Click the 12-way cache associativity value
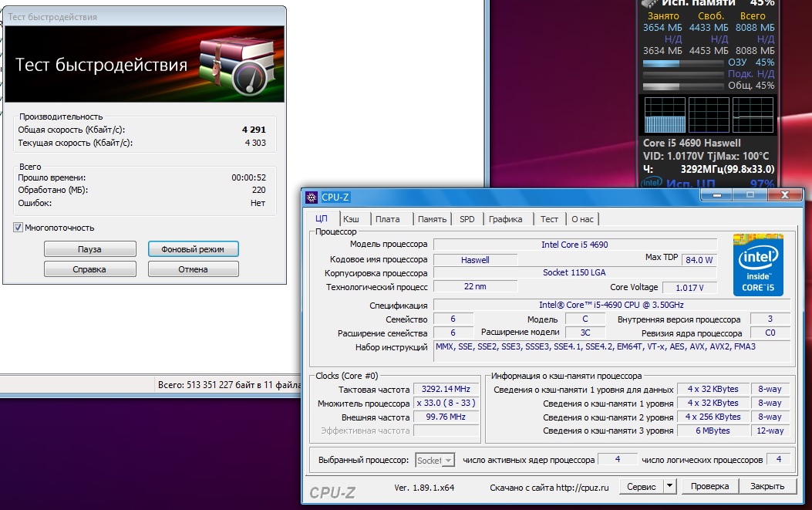This screenshot has height=510, width=812. coord(770,431)
